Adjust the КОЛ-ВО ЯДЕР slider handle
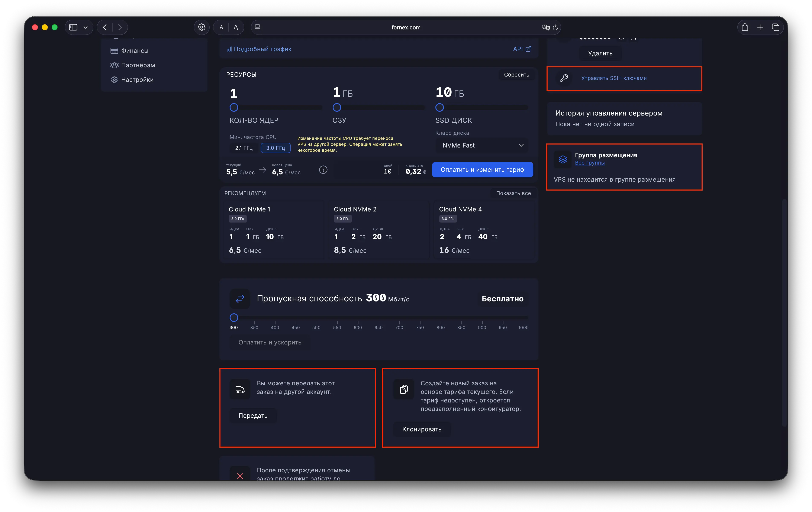Screen dimensions: 812x512 [x=234, y=107]
